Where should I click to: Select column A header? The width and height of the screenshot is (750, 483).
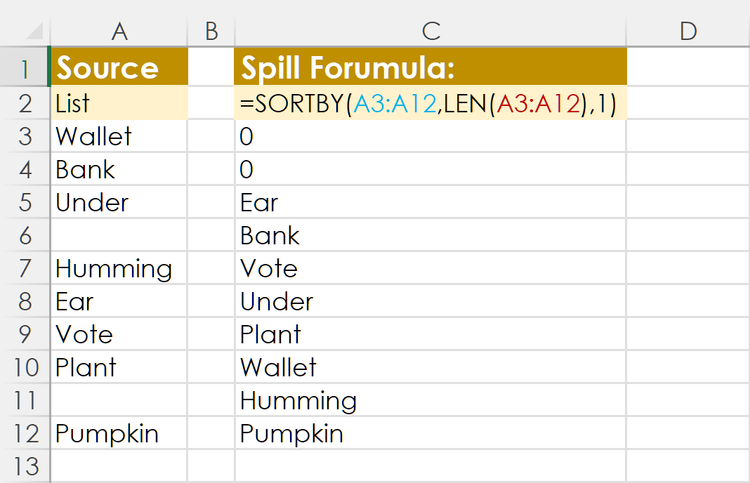click(119, 31)
